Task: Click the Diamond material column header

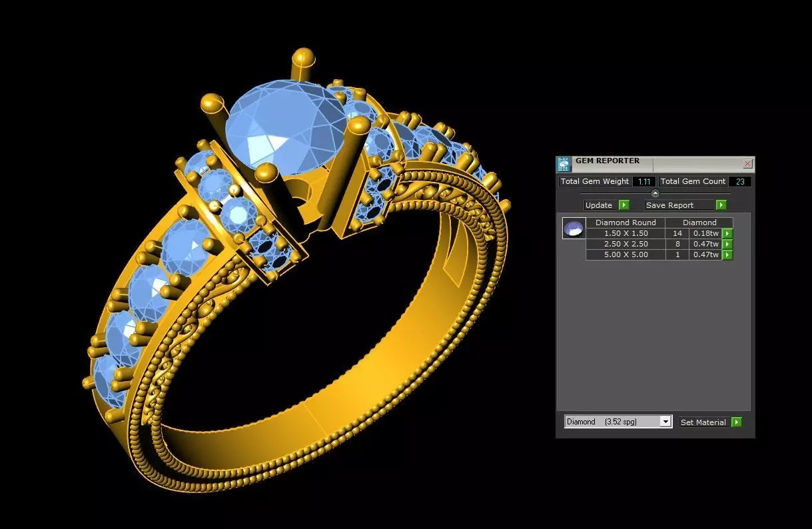Action: click(699, 223)
